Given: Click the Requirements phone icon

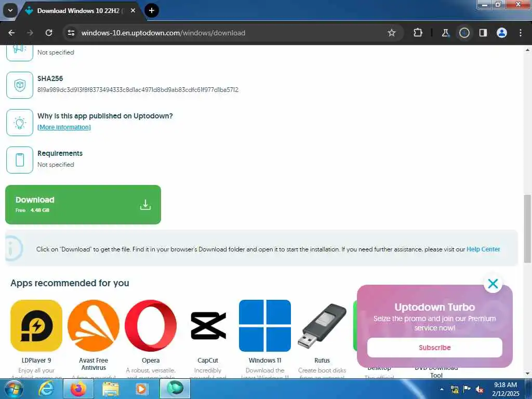Looking at the screenshot, I should pyautogui.click(x=20, y=160).
